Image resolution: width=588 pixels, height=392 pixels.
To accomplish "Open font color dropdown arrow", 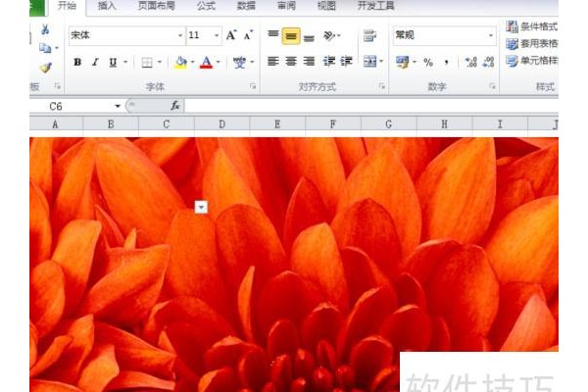I will coord(218,62).
